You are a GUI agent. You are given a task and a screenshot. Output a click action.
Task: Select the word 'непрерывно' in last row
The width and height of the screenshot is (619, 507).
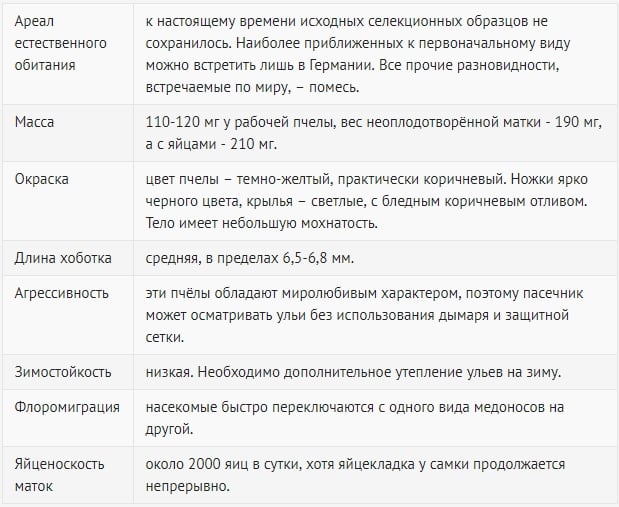pyautogui.click(x=188, y=486)
